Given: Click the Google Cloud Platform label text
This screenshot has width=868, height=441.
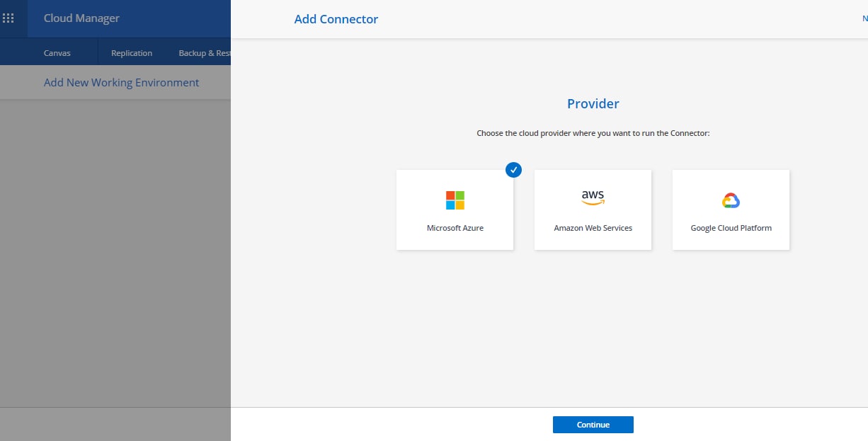Looking at the screenshot, I should pyautogui.click(x=731, y=228).
